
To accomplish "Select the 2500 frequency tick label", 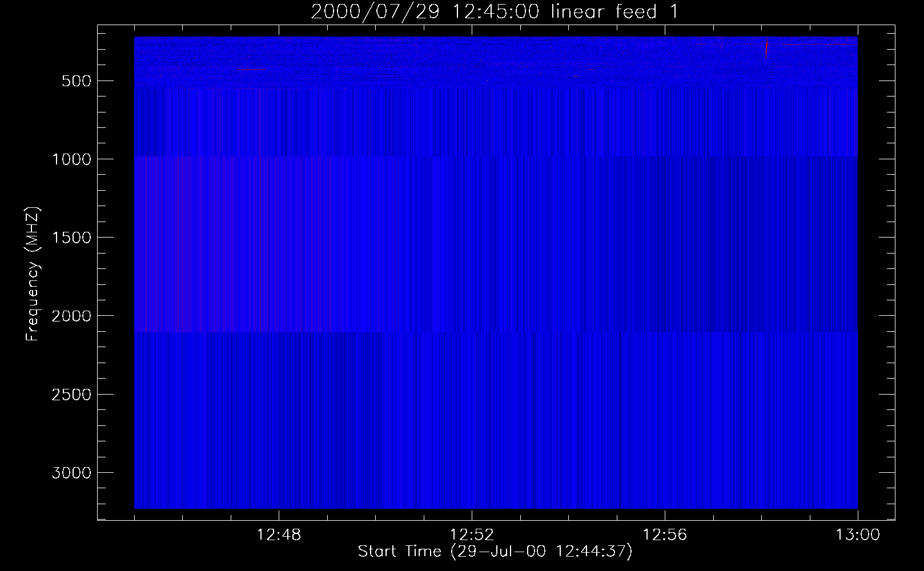I will click(71, 395).
